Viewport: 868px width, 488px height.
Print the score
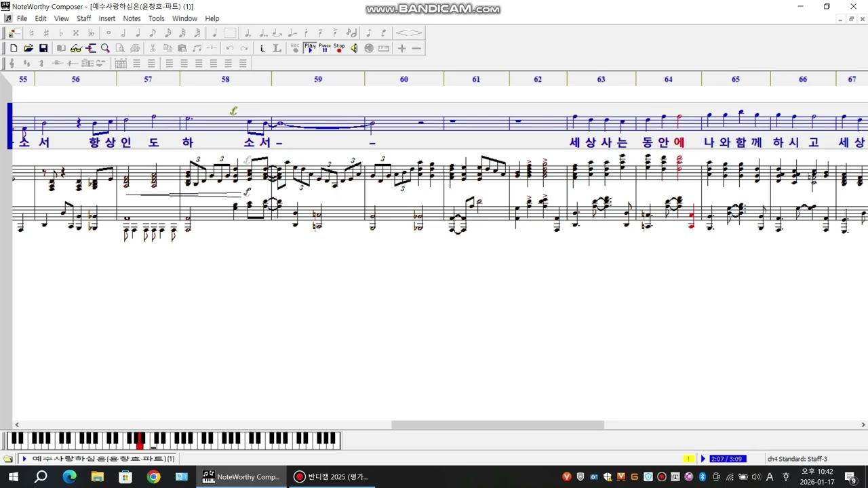point(135,48)
